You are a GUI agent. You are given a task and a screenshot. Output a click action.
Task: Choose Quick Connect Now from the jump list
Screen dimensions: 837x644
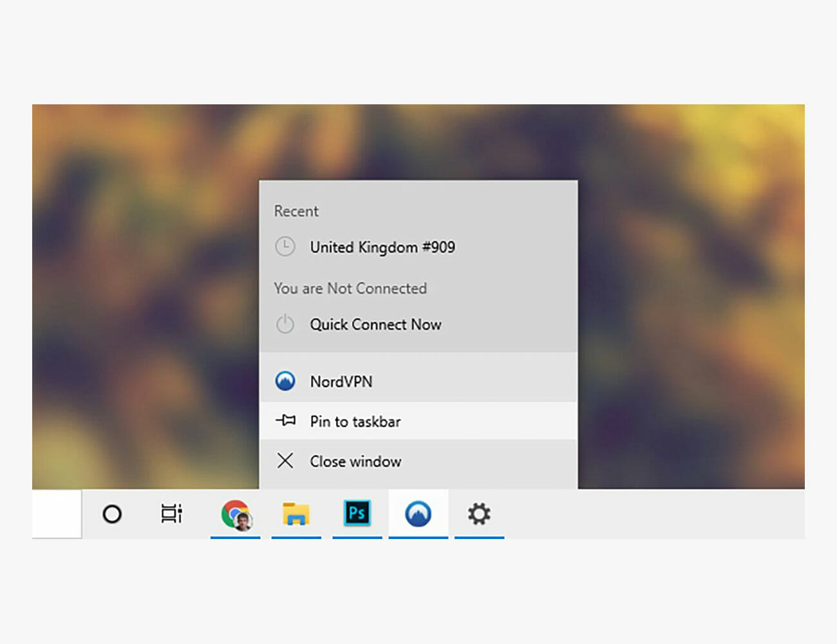click(x=375, y=325)
